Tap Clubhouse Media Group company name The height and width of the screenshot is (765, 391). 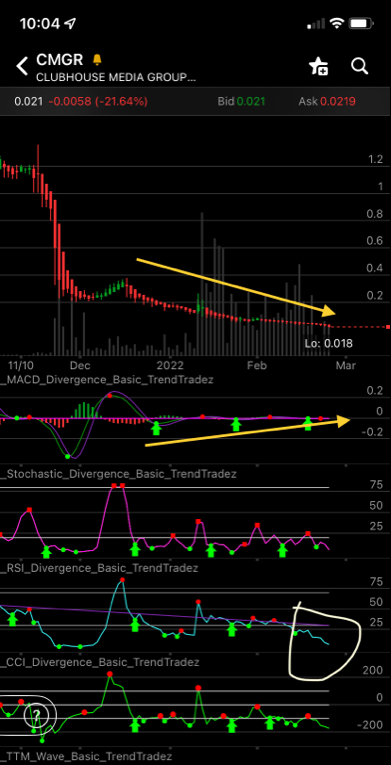pos(116,78)
